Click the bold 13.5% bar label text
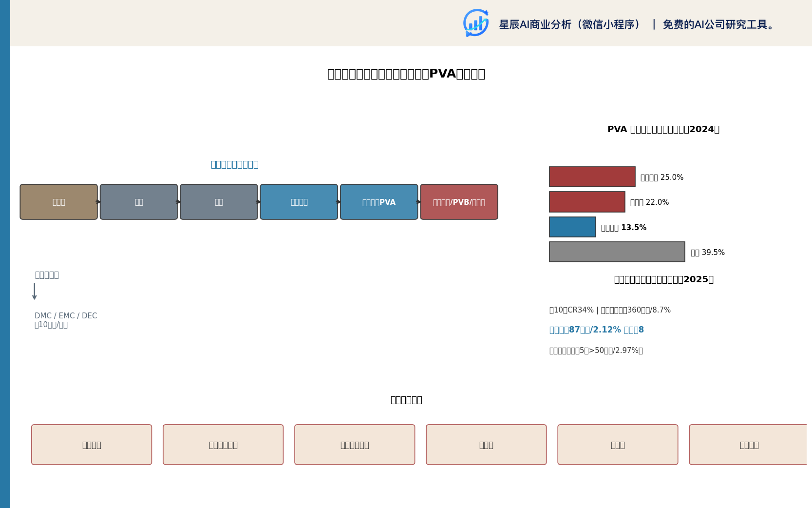812x508 pixels. (624, 228)
